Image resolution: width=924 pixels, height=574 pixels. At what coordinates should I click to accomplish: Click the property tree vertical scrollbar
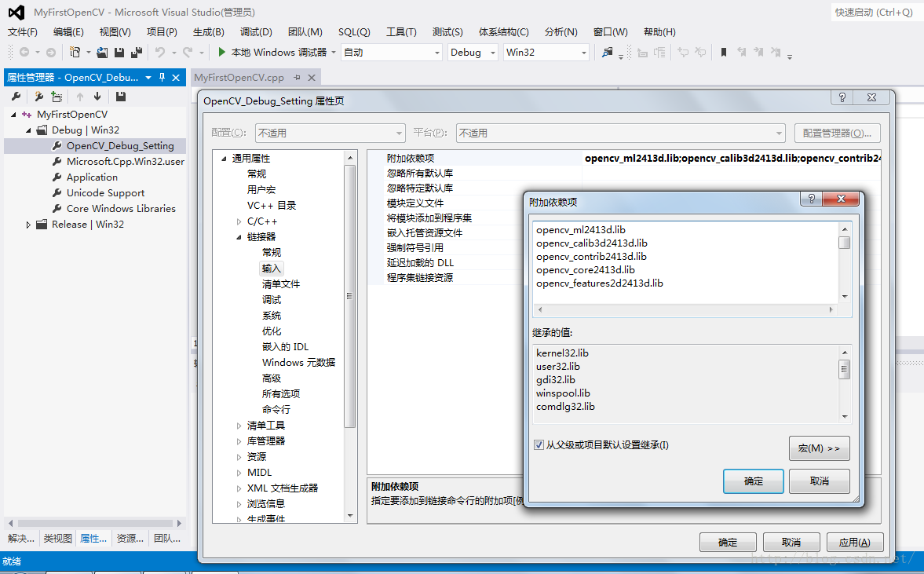349,296
